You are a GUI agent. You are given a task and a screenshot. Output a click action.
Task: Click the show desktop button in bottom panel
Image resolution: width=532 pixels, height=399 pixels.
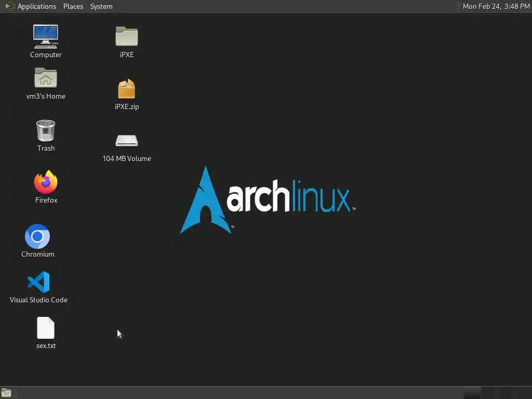pyautogui.click(x=6, y=393)
